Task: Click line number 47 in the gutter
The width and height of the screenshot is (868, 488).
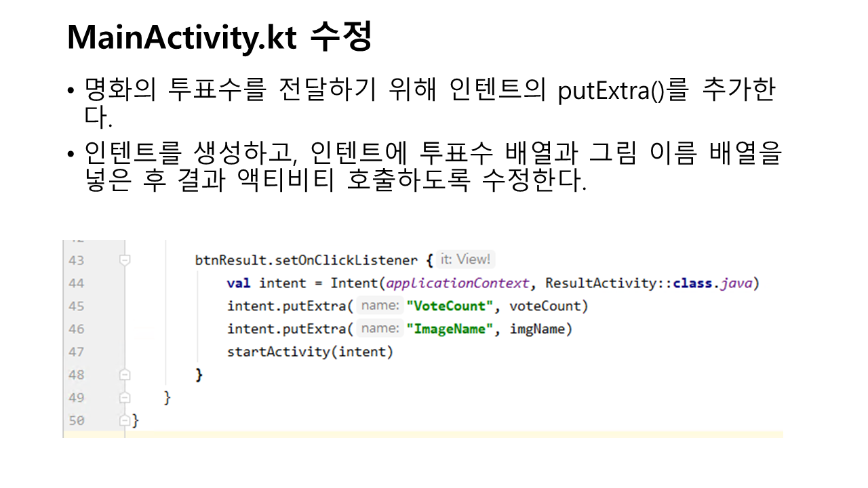Action: pyautogui.click(x=77, y=352)
